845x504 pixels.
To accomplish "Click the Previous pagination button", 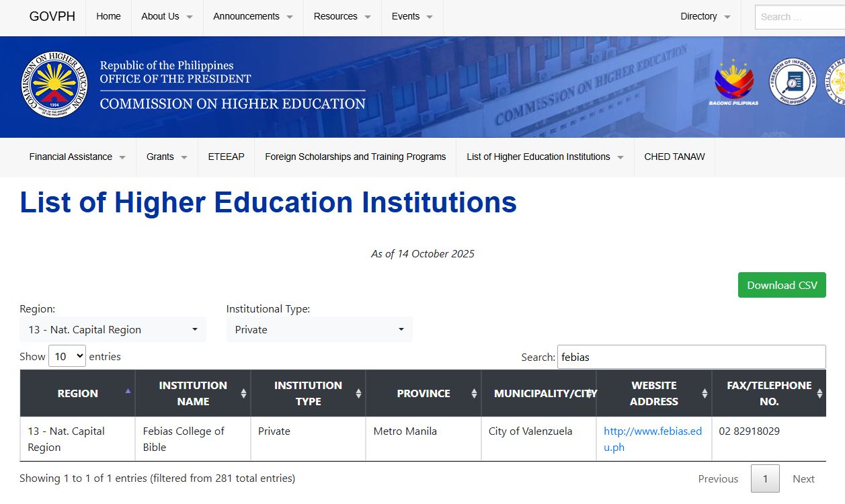I will [718, 478].
